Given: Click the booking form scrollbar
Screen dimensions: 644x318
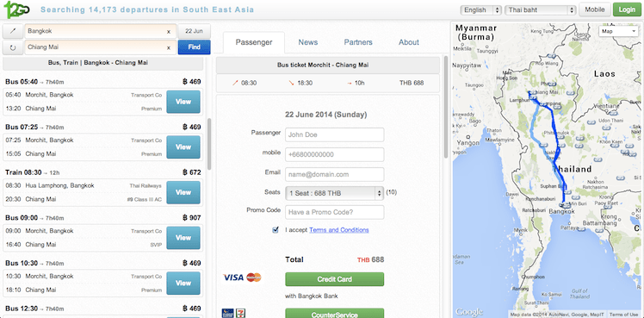Looking at the screenshot, I should pos(446,107).
